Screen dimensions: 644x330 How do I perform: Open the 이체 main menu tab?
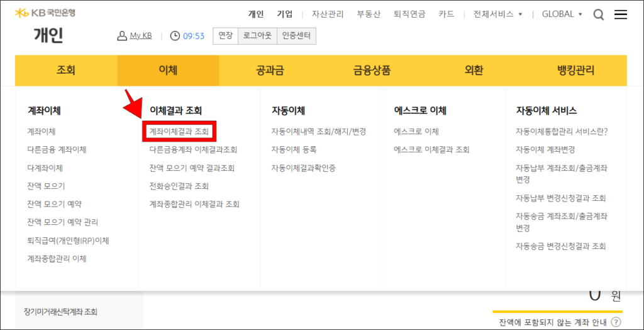[168, 71]
